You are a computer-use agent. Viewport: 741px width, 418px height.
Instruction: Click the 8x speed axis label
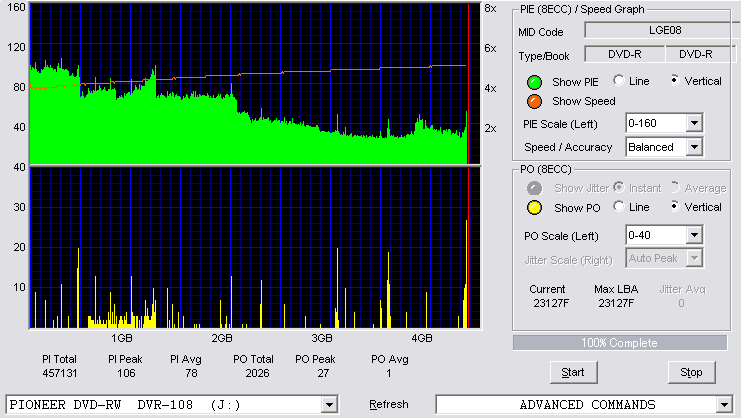click(x=491, y=9)
